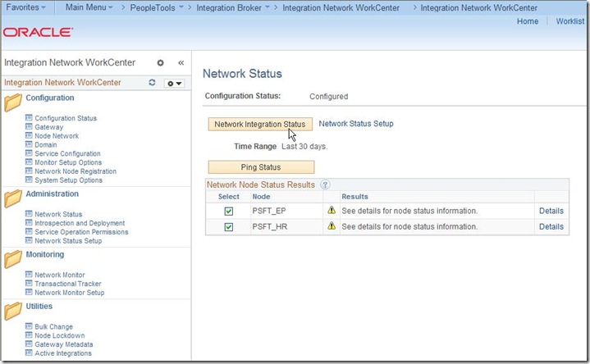
Task: Uncheck the PSFT_HR node checkbox
Action: tap(229, 227)
